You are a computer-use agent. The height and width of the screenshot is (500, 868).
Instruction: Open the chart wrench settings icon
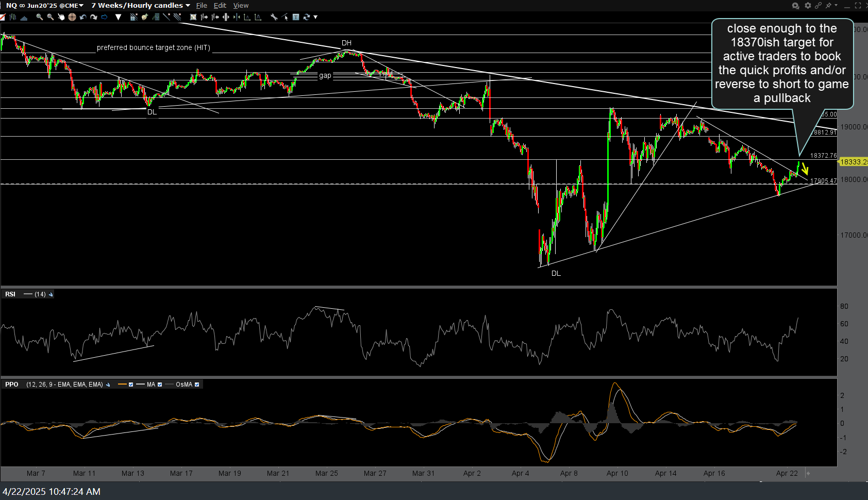[273, 17]
